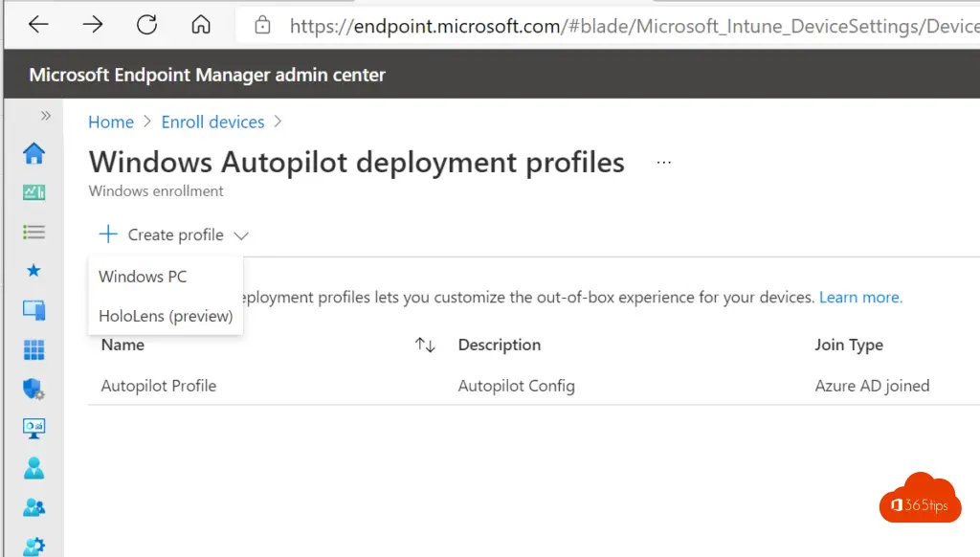Select the Autopilot Config description cell

pos(516,386)
